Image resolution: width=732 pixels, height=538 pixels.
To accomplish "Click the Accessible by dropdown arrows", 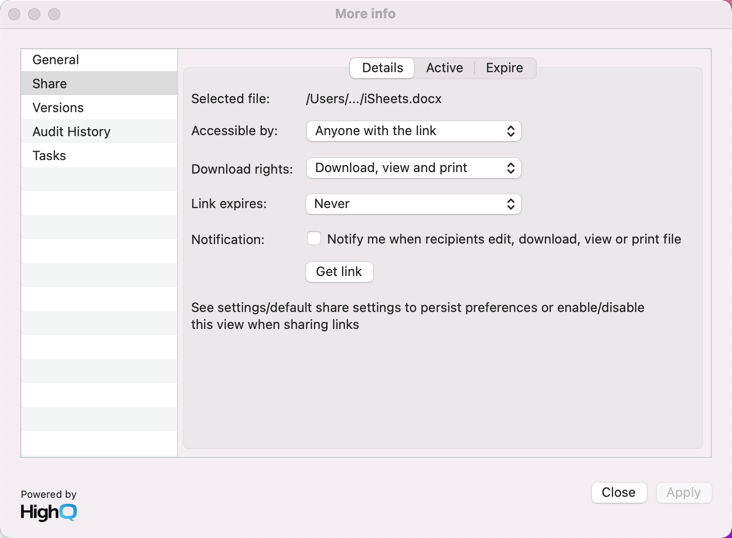I will 511,131.
